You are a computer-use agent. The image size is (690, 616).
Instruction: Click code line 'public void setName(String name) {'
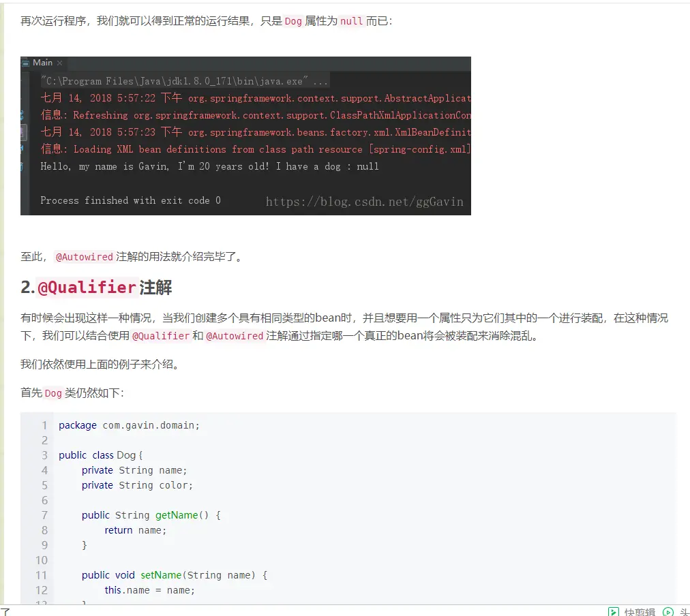pos(175,575)
